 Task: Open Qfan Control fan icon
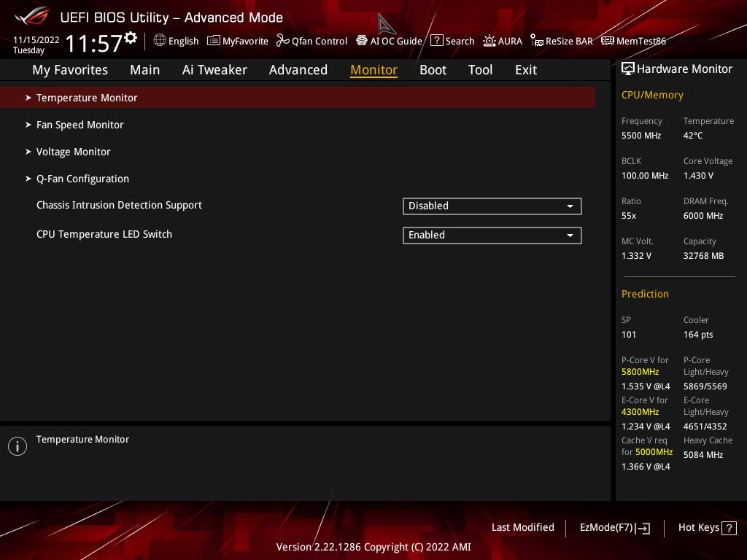(282, 41)
